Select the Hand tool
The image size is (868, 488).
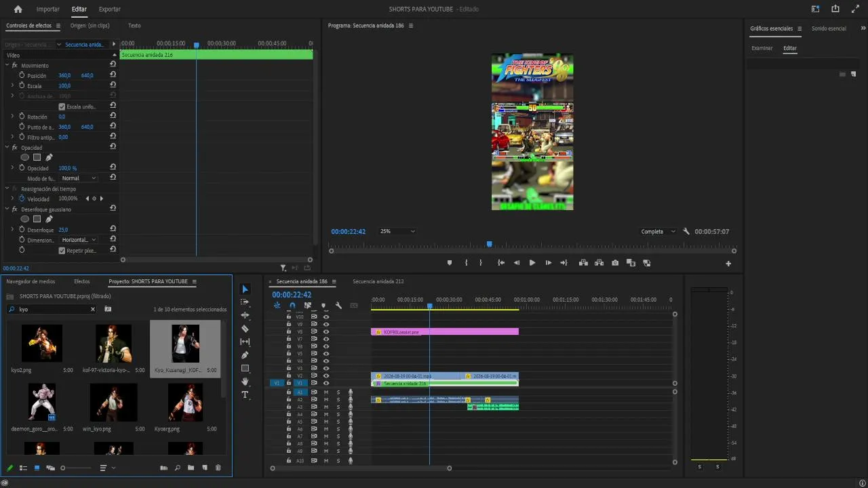point(245,382)
